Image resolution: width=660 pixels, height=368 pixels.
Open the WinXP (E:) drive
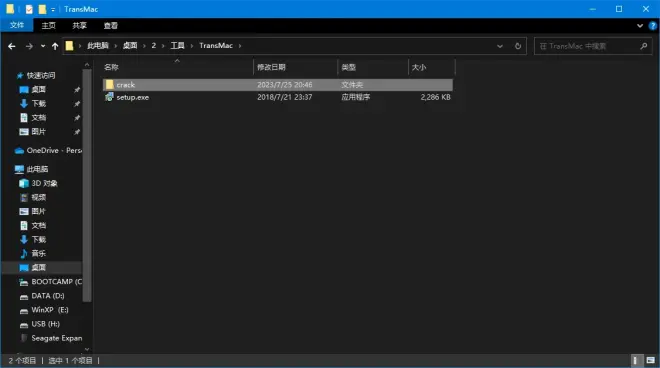click(50, 310)
